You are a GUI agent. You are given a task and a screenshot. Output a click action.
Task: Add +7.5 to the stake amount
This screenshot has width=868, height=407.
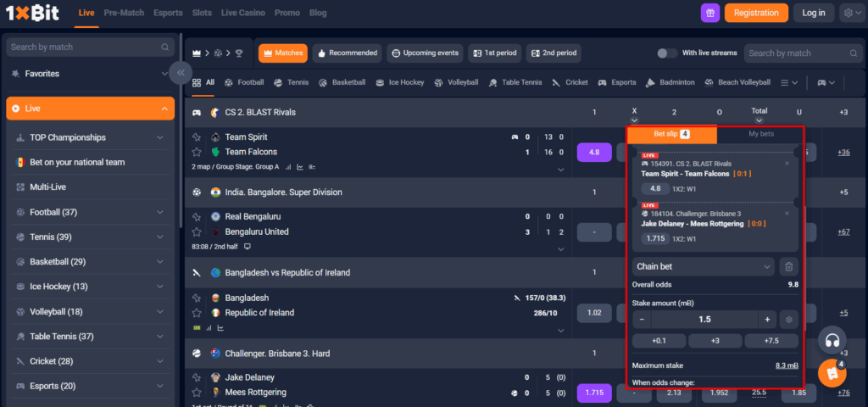771,341
